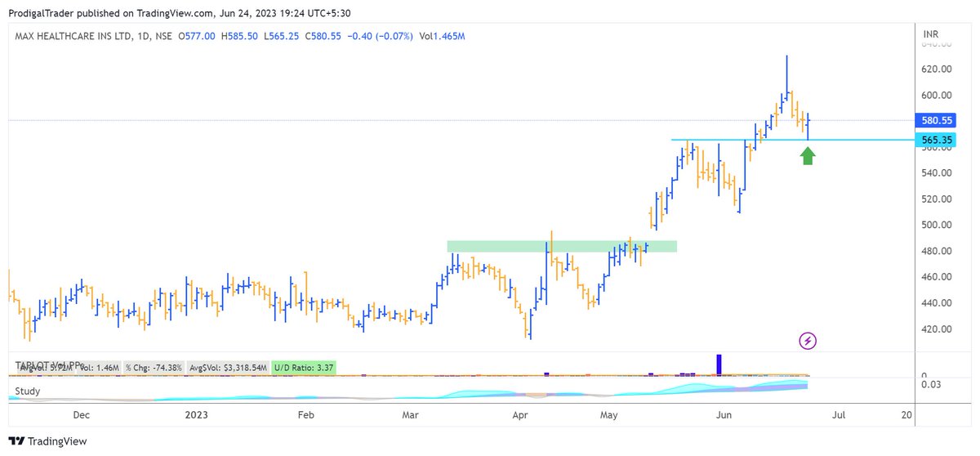Click the ProdigalTrader author name
This screenshot has height=456, width=980.
coord(42,12)
